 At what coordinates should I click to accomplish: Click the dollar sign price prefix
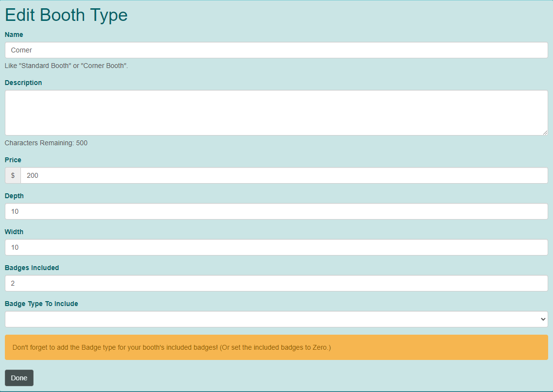pyautogui.click(x=13, y=175)
